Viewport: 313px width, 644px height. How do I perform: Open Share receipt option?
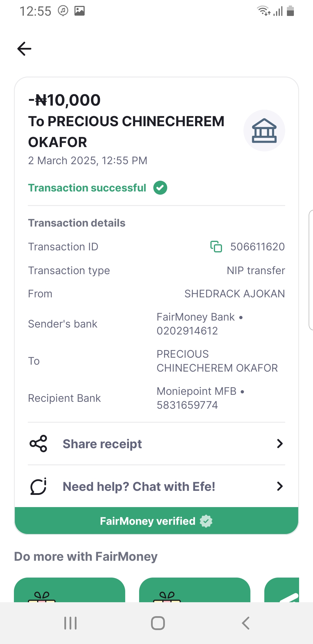(x=102, y=444)
